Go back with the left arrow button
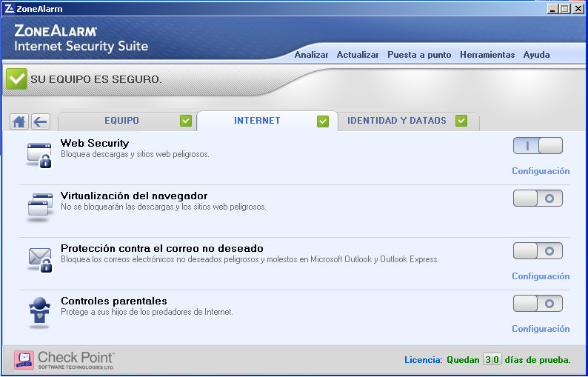 41,121
